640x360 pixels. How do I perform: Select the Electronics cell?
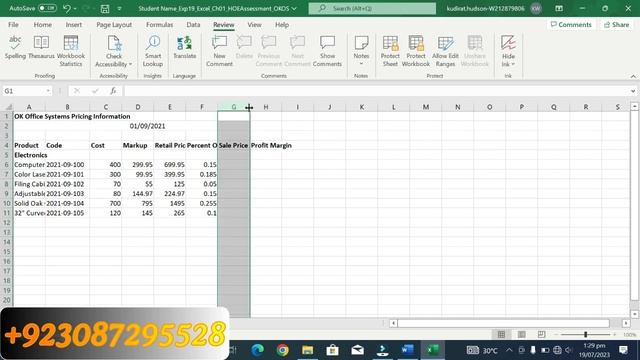[29, 155]
